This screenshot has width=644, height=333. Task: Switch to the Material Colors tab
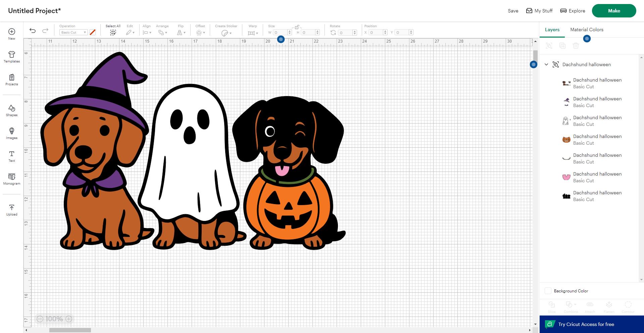pos(587,30)
